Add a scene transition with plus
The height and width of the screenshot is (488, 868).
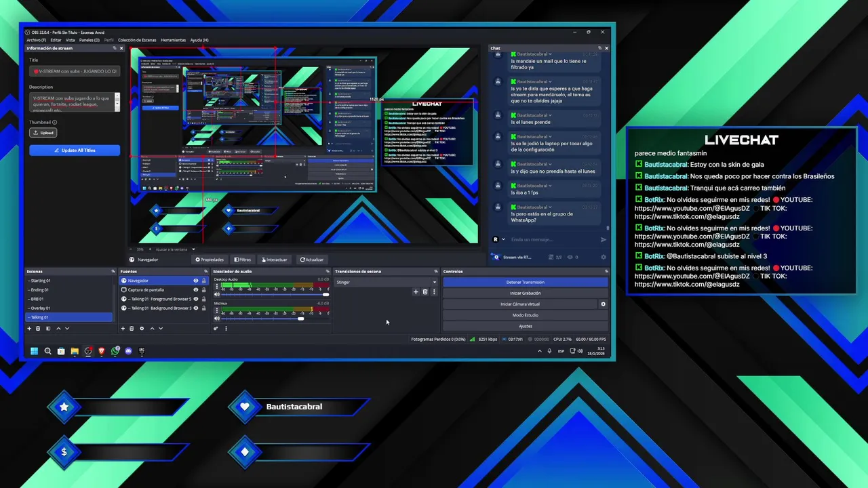tap(416, 292)
